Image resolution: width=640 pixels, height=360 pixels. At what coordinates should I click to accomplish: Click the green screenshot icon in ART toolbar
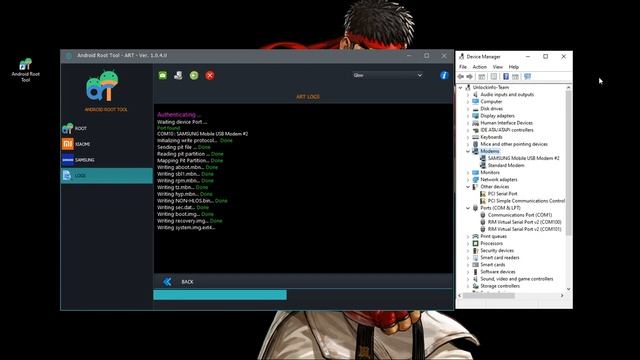point(162,75)
